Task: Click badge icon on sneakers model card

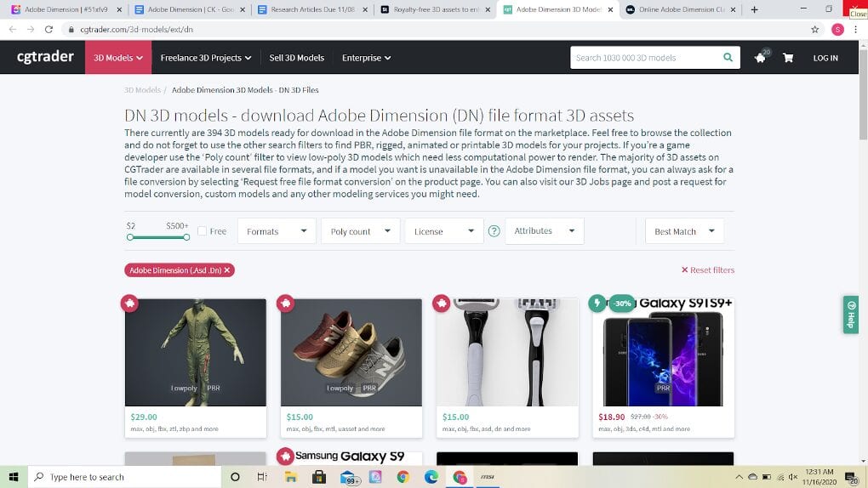Action: 286,304
